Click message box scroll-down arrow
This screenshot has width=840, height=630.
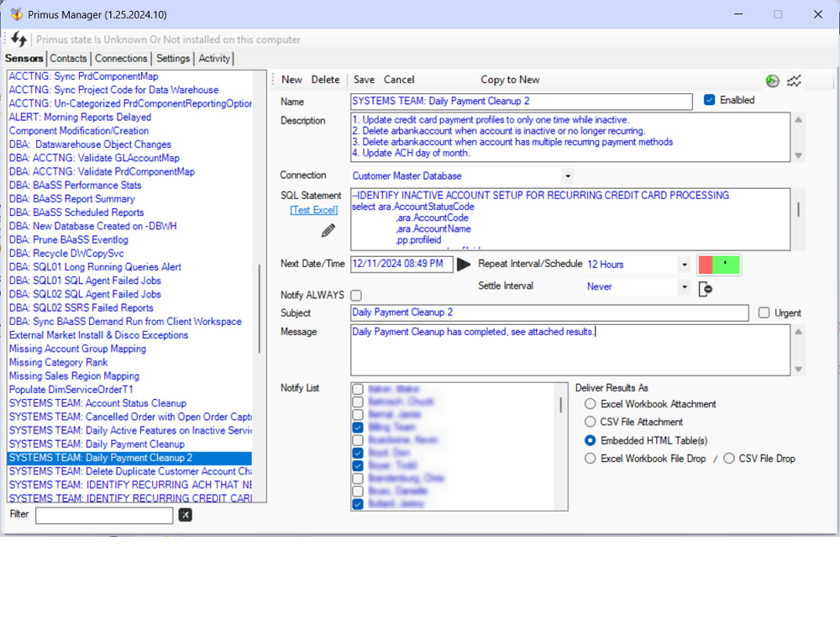coord(798,369)
